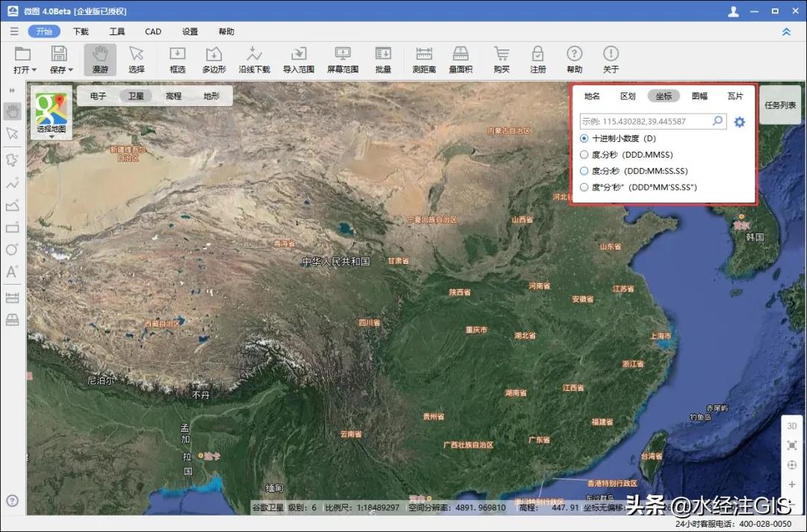Open the 沿线下载 download along line tool

tap(254, 59)
